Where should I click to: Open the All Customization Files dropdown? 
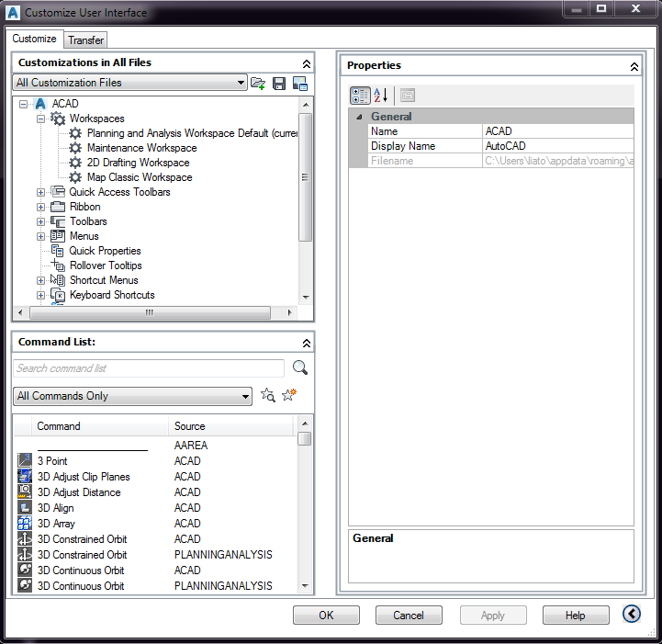pos(129,83)
